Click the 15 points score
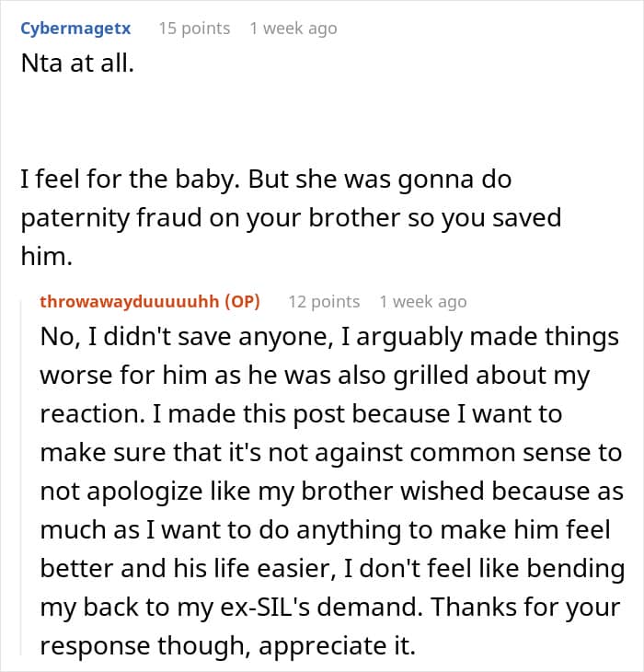The width and height of the screenshot is (644, 672). click(x=194, y=29)
